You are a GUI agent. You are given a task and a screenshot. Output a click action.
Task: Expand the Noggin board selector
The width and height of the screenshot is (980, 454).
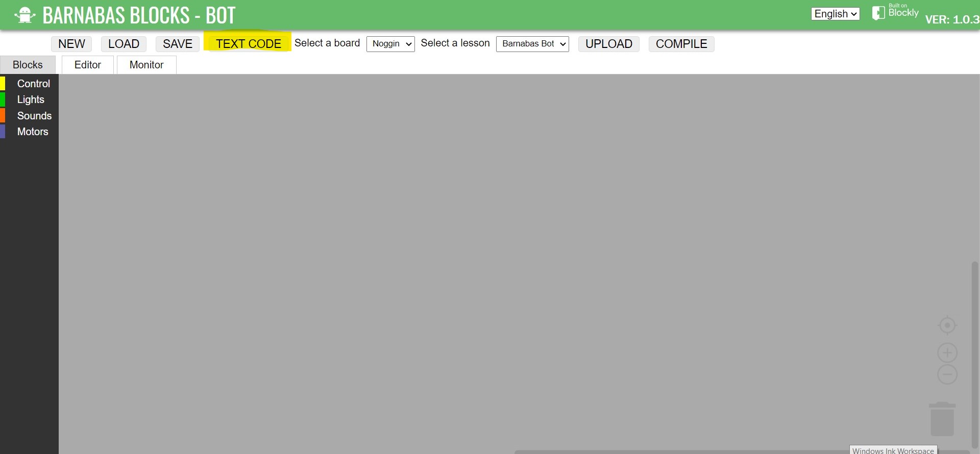point(390,44)
